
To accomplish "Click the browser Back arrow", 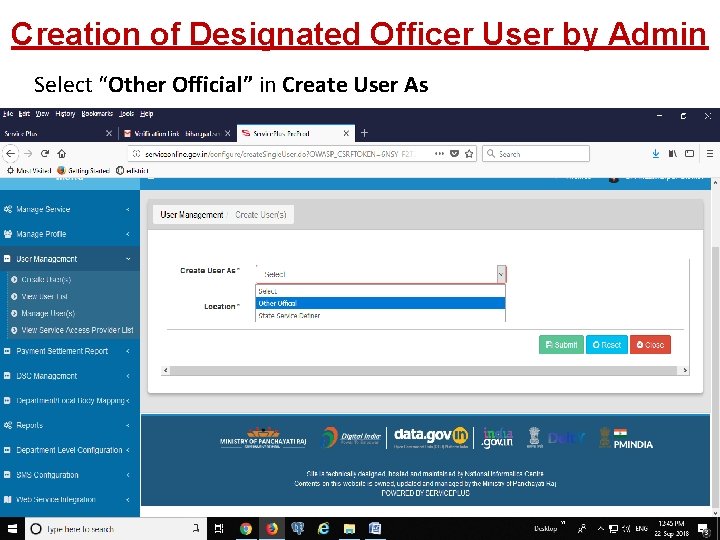I will (11, 153).
